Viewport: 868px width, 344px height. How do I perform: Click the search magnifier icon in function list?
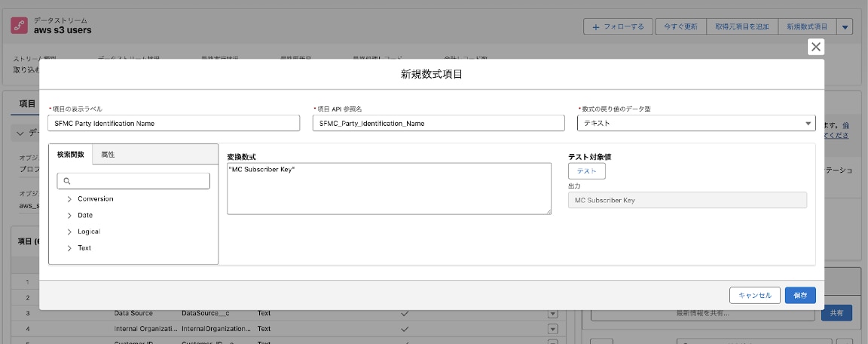coord(67,181)
